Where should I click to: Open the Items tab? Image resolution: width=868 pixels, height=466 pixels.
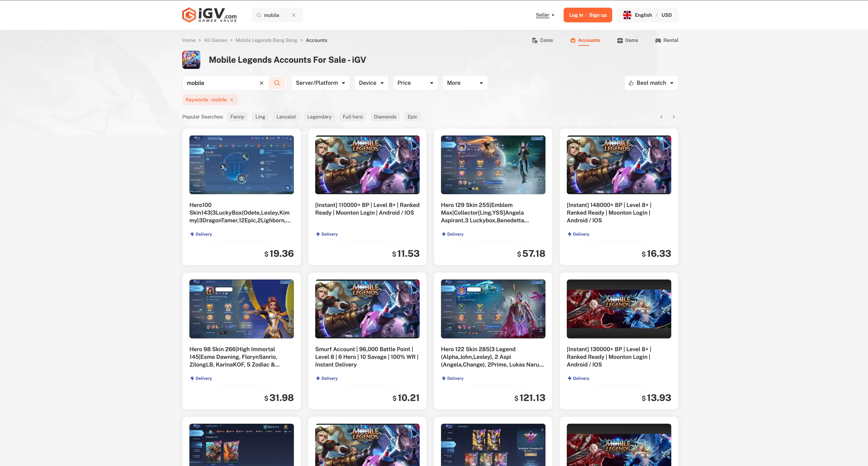(627, 40)
